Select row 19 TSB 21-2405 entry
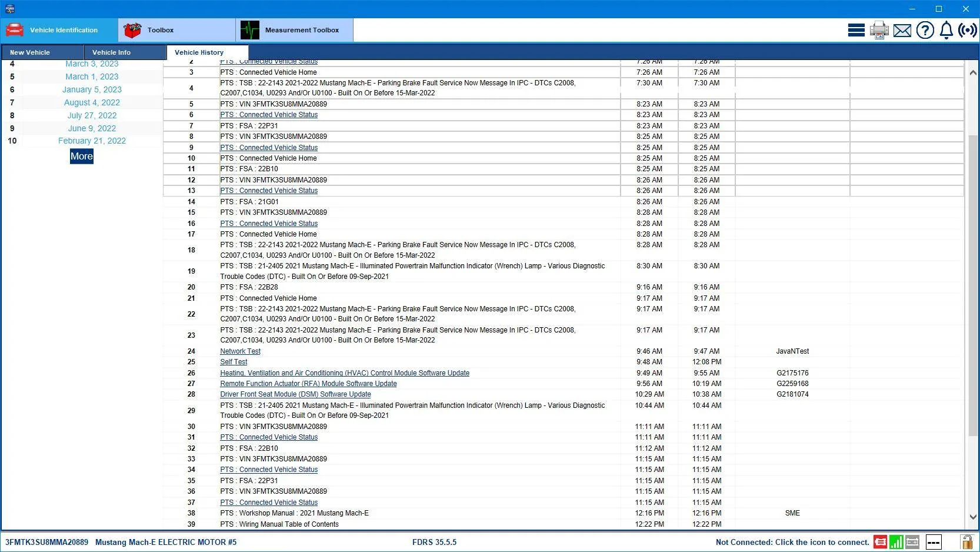This screenshot has height=552, width=980. point(412,271)
